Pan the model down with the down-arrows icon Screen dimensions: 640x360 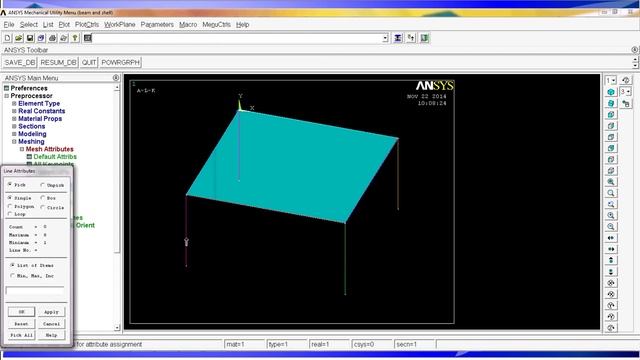[611, 271]
